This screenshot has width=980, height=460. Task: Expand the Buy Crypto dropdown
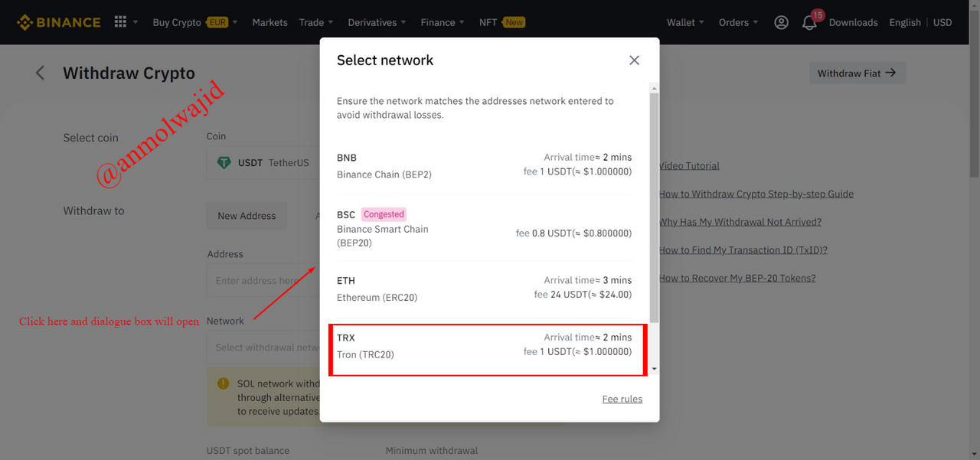[x=195, y=22]
